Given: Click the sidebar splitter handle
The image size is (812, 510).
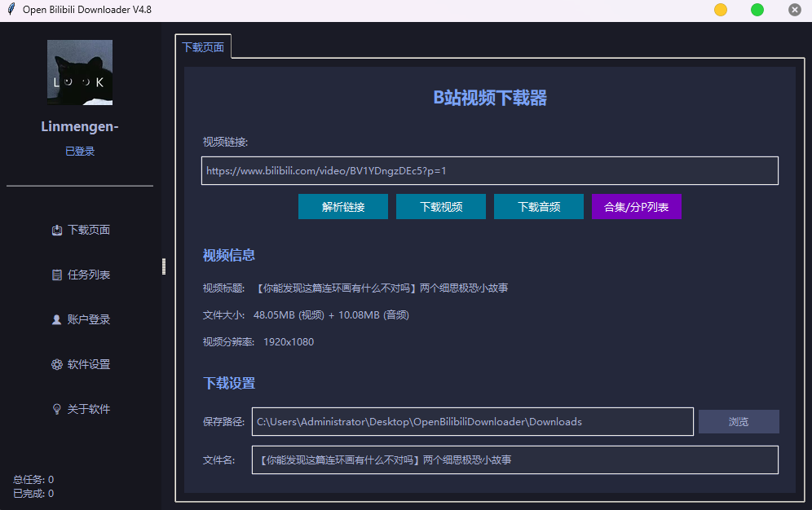Looking at the screenshot, I should 164,266.
